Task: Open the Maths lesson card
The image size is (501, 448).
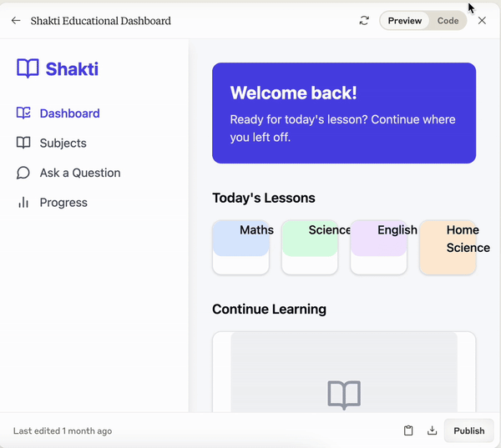Action: pos(241,247)
